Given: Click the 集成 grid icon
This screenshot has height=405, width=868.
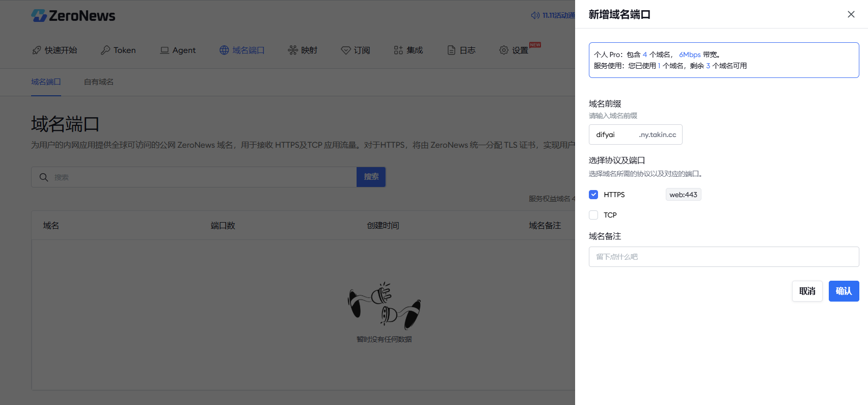Looking at the screenshot, I should click(398, 50).
